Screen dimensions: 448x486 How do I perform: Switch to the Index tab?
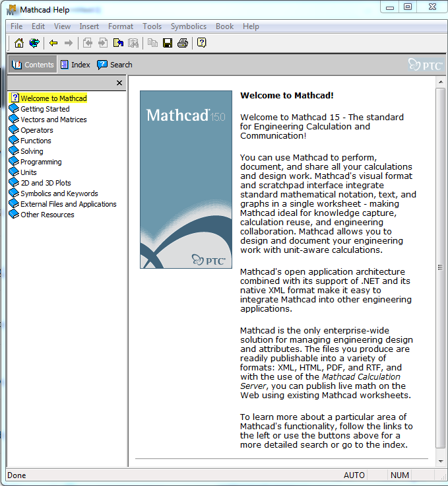click(x=75, y=65)
